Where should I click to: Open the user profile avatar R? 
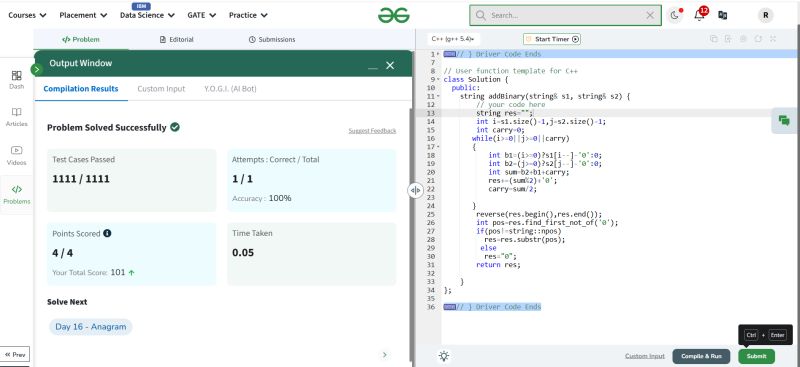(x=765, y=15)
